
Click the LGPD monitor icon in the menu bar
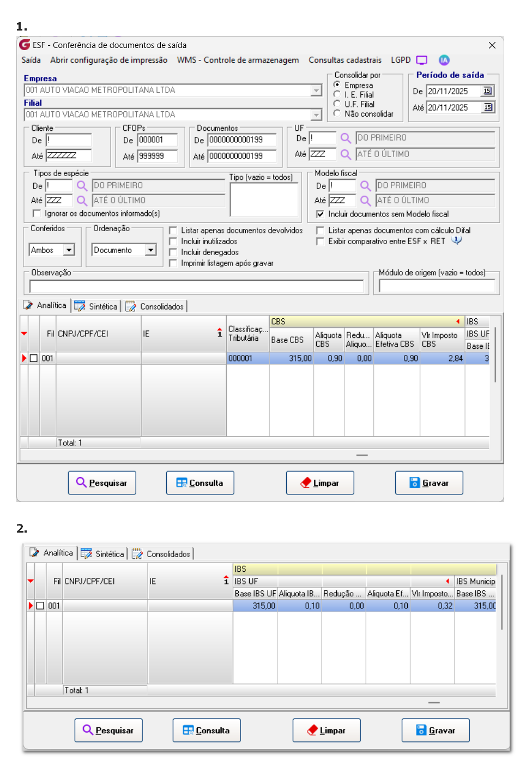pos(422,60)
